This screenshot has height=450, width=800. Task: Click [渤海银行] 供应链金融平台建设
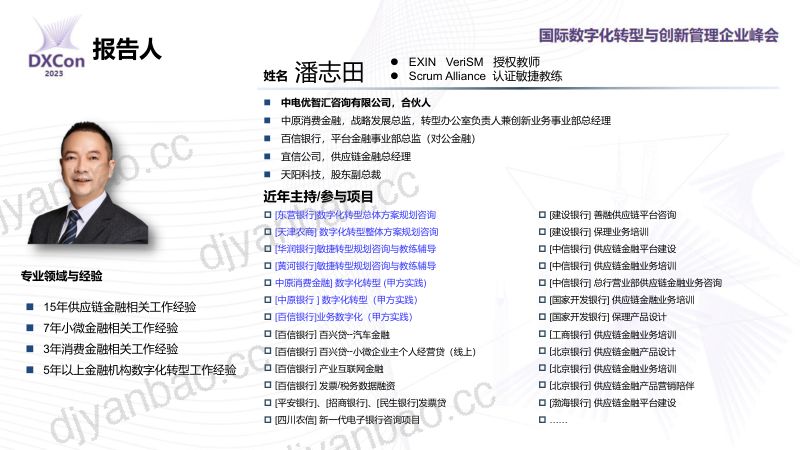coord(613,403)
